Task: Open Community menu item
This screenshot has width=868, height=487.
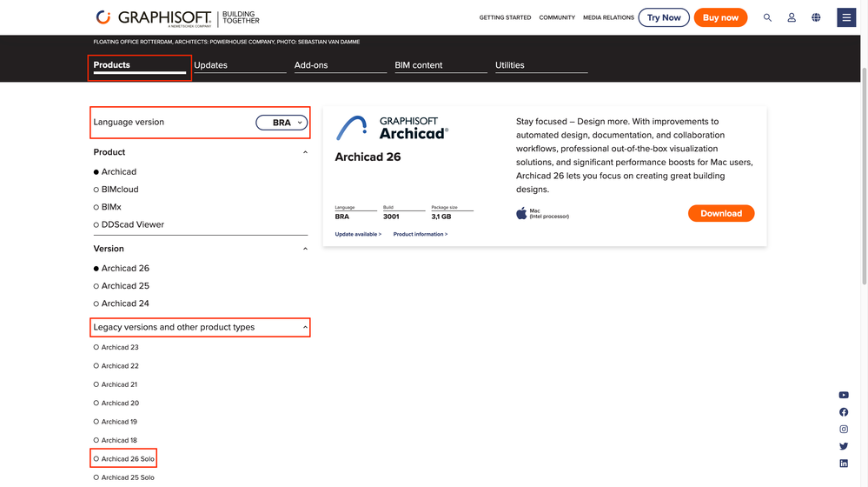Action: 557,17
